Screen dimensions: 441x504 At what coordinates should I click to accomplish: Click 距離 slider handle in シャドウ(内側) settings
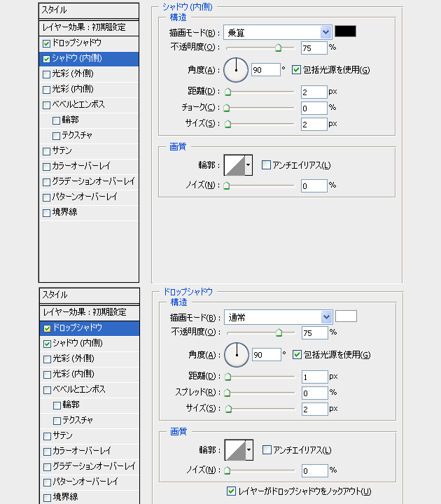tap(228, 92)
